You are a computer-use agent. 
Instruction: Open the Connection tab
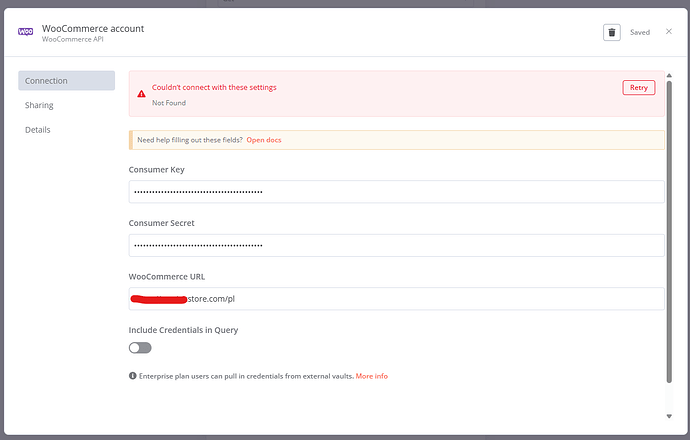(66, 81)
